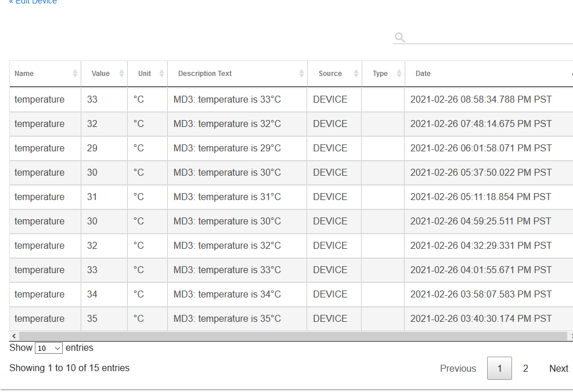Focus the table search input field
The image size is (573, 392).
pos(489,38)
